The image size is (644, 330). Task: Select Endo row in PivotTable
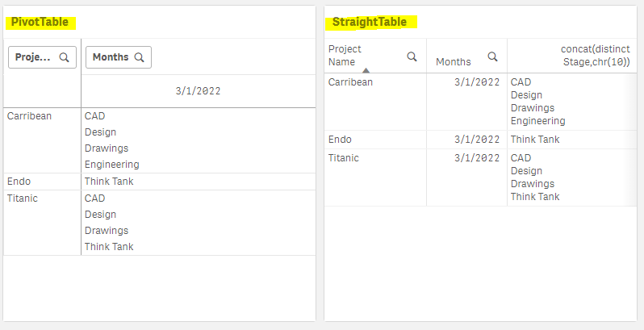[x=19, y=182]
